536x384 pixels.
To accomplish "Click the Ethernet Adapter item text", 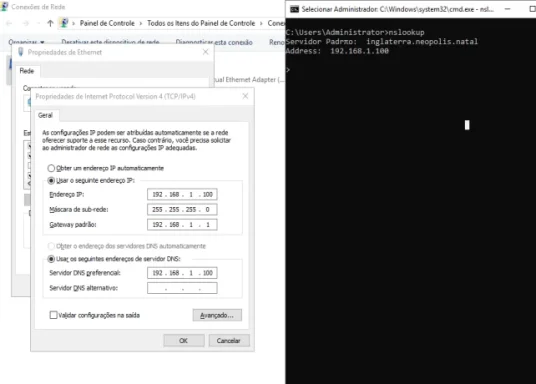I will [250, 80].
